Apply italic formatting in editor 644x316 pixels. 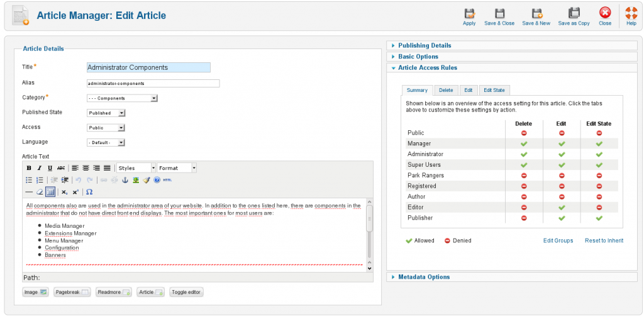tap(40, 168)
